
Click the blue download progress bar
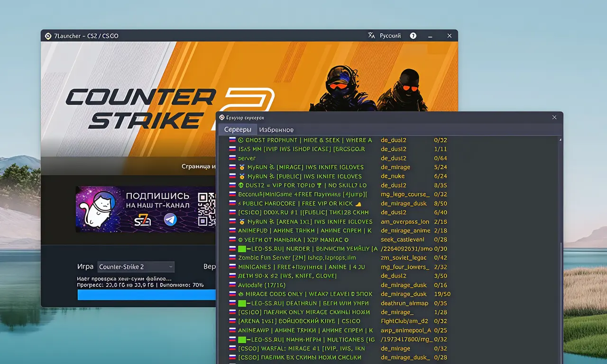147,295
